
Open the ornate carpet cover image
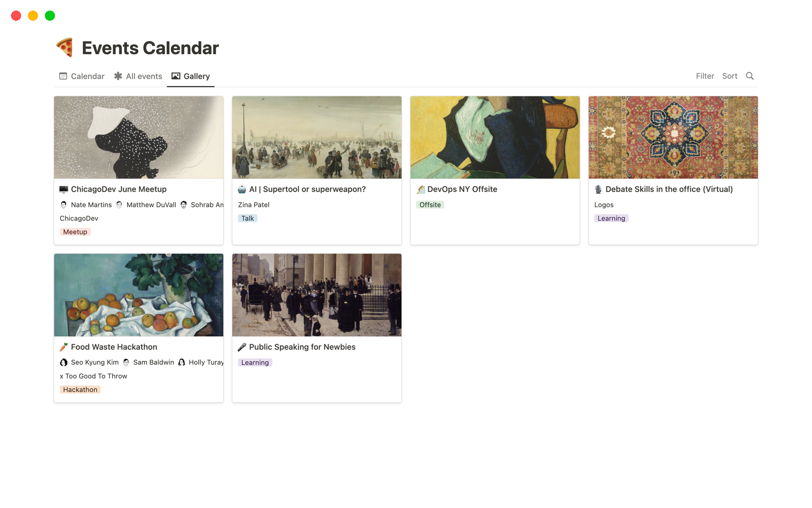(673, 137)
